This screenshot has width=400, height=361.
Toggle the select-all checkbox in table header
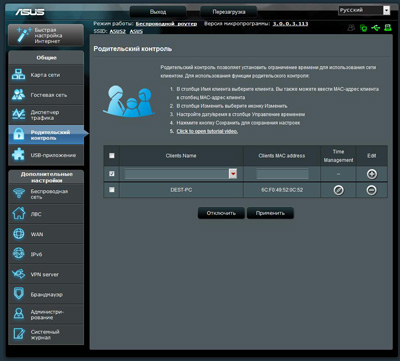(x=112, y=156)
